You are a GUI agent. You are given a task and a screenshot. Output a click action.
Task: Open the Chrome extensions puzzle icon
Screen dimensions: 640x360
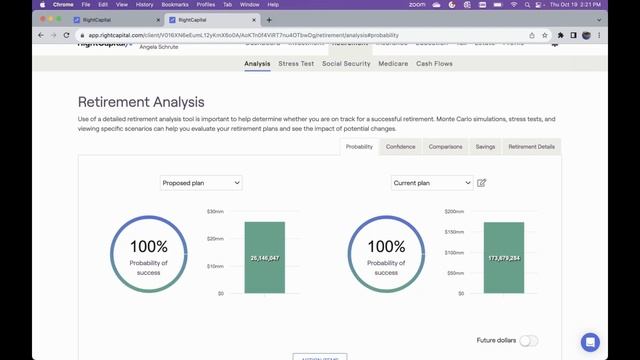pos(561,36)
